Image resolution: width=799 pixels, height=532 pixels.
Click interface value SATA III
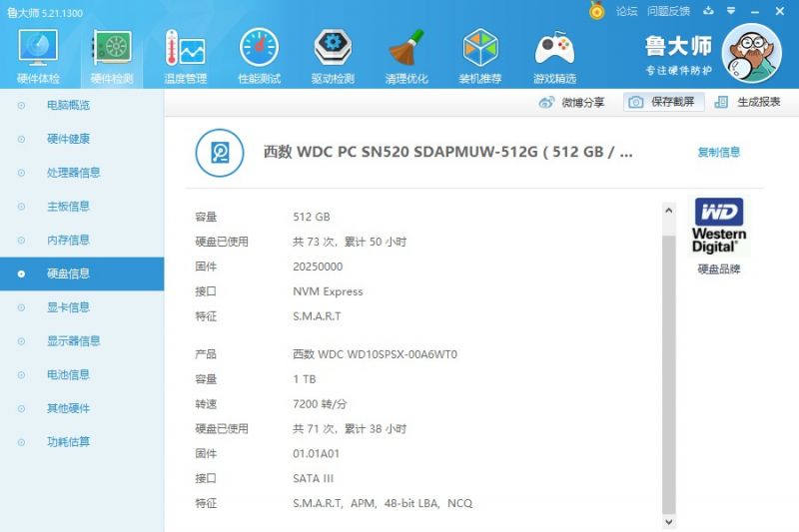[x=313, y=478]
